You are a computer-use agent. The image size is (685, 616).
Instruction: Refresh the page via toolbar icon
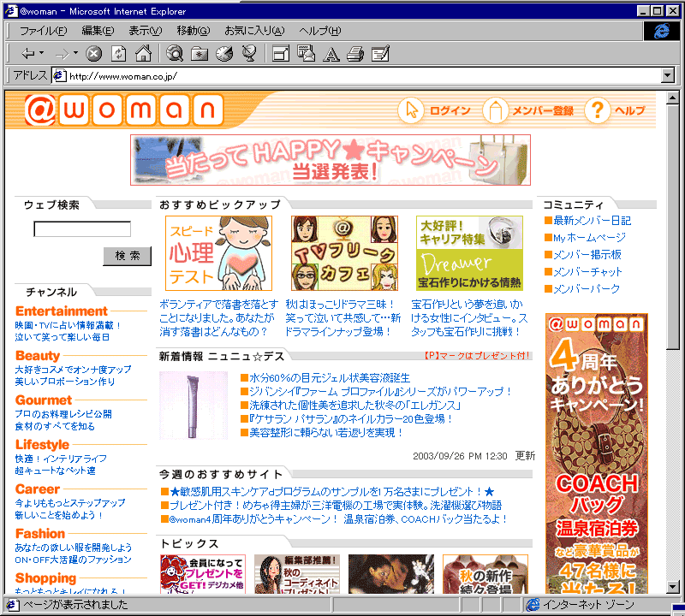tap(118, 54)
